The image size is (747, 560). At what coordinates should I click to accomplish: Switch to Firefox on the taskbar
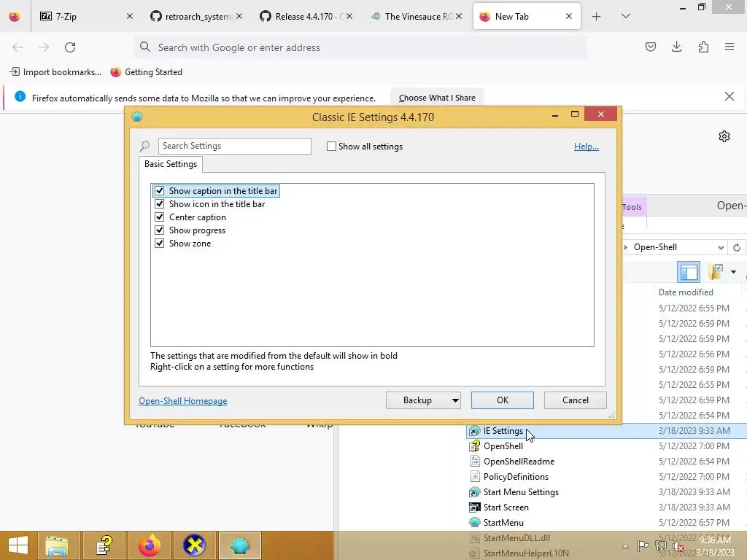[x=149, y=545]
